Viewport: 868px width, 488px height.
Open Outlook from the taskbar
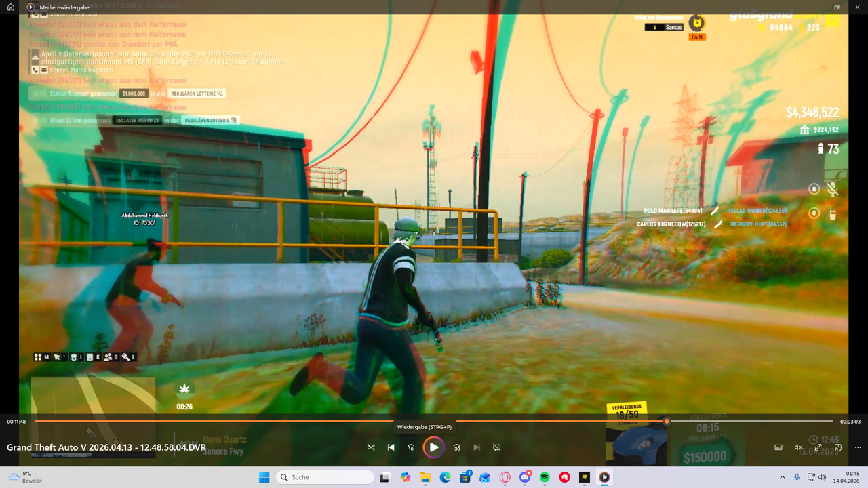[485, 477]
